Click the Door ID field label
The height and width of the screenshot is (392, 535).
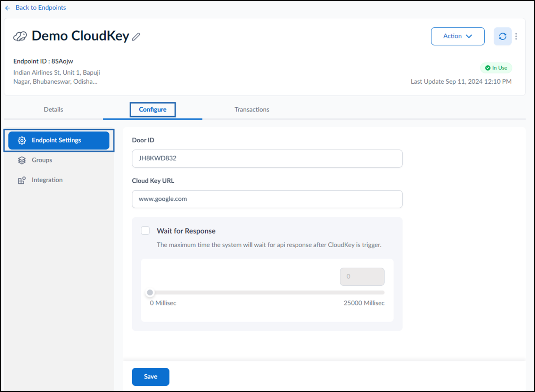pos(143,140)
